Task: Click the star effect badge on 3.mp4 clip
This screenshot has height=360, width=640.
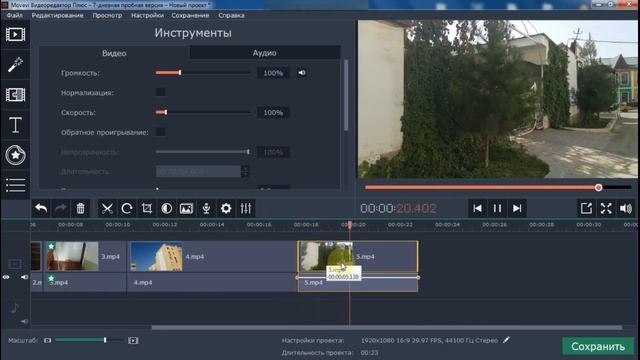Action: 51,246
